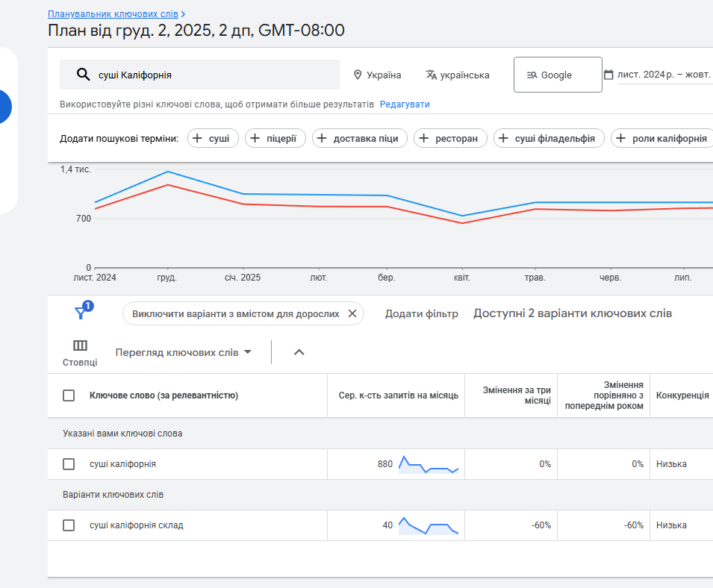713x588 pixels.
Task: Add the 'суші' suggested term
Action: point(213,138)
